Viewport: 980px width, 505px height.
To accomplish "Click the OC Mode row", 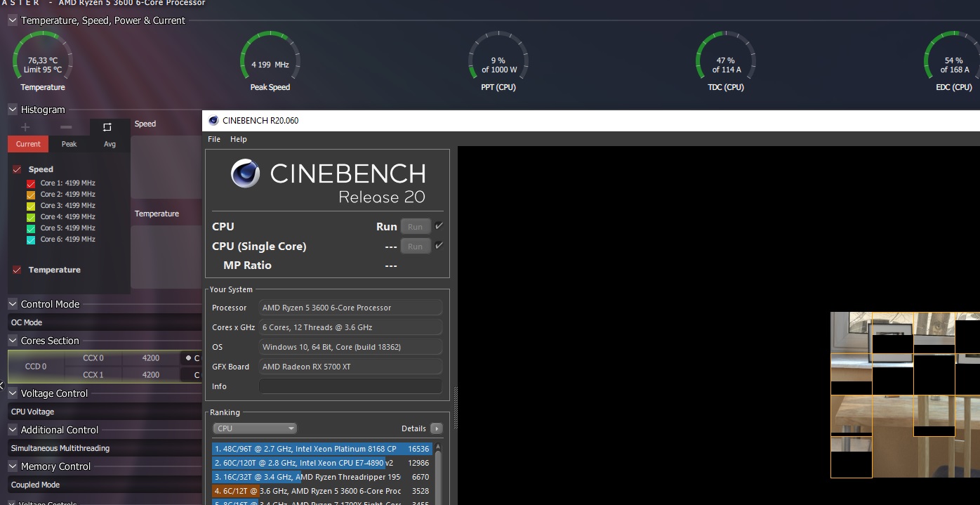I will pos(105,322).
